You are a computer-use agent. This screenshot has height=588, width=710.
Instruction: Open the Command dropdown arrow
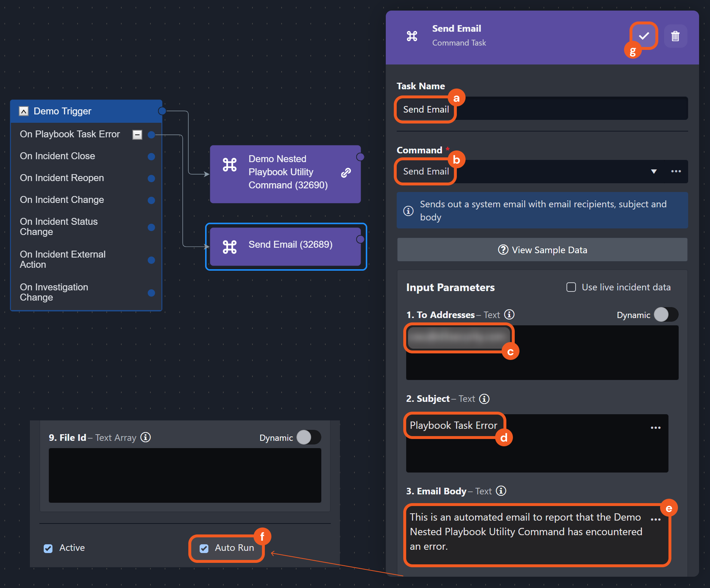click(x=654, y=171)
